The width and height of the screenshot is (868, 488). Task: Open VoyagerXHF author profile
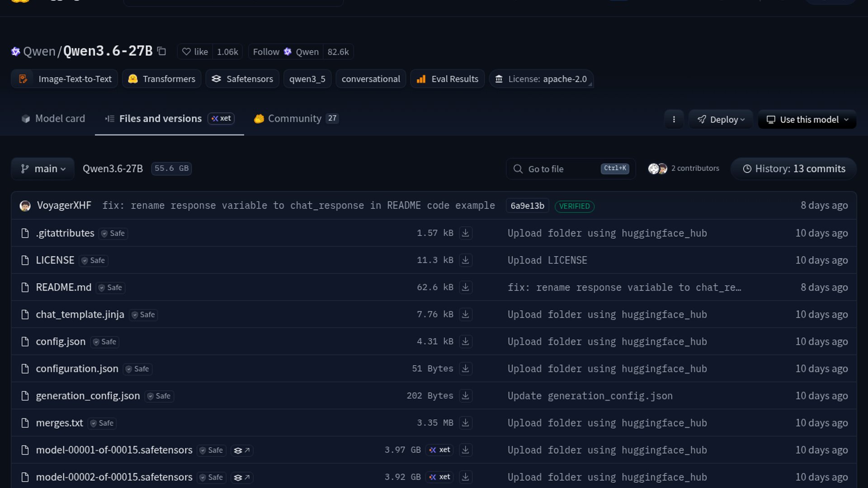64,206
